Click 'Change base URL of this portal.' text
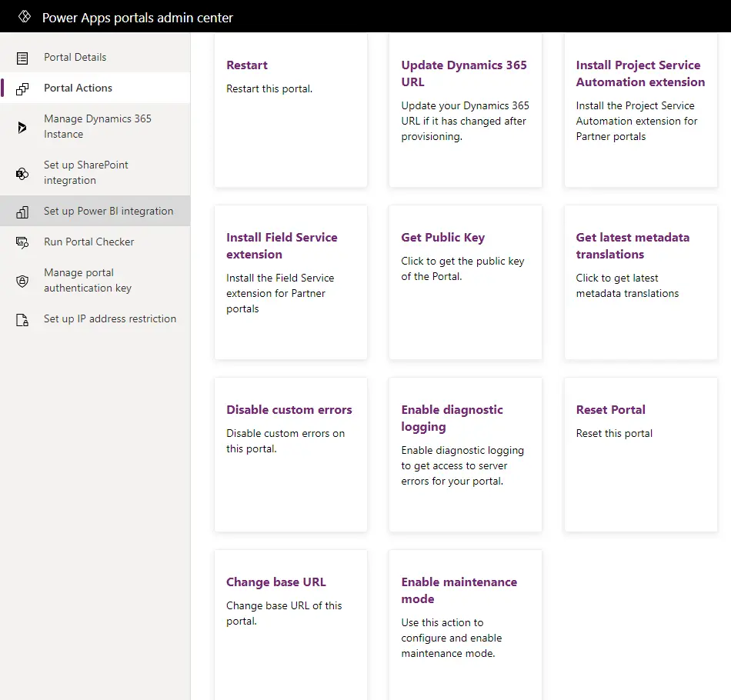Viewport: 731px width, 700px height. coord(284,613)
